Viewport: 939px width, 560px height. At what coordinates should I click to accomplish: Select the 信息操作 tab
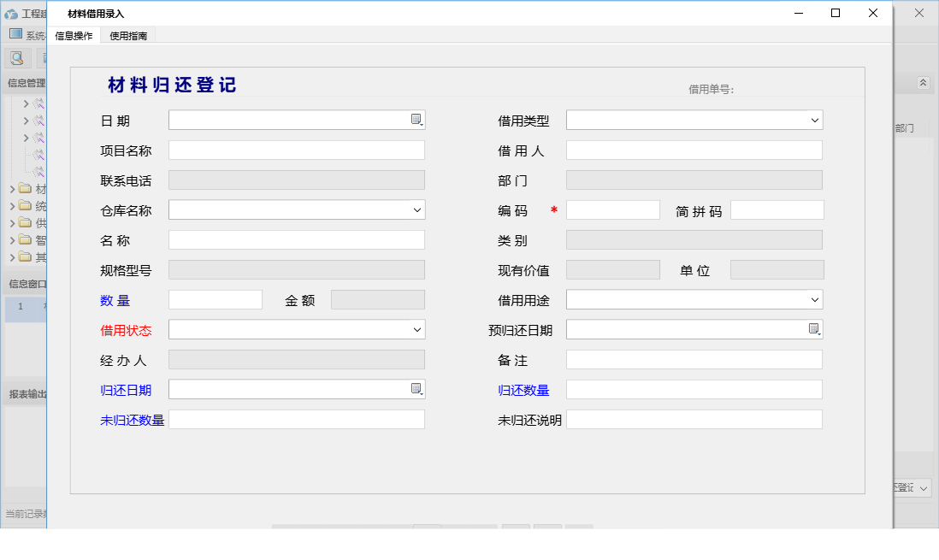[73, 36]
